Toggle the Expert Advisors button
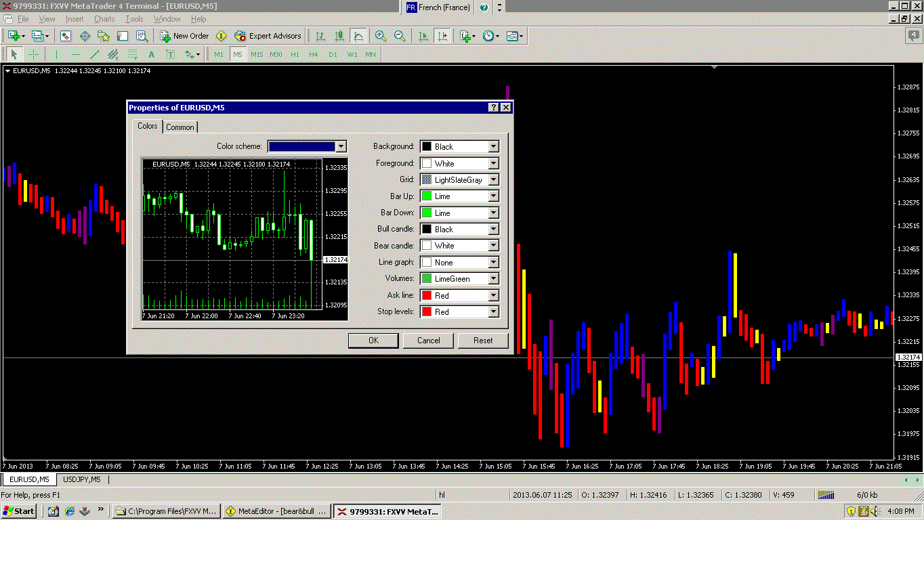 click(268, 36)
